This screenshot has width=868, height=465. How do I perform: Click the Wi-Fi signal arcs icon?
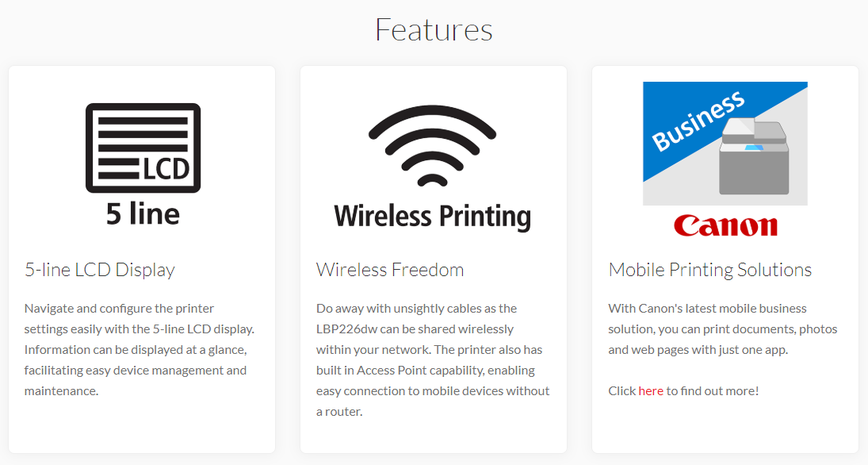[x=432, y=146]
